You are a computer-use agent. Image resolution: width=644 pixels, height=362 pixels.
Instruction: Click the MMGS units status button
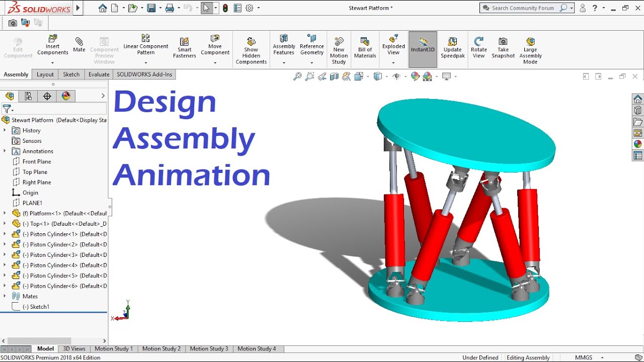584,357
